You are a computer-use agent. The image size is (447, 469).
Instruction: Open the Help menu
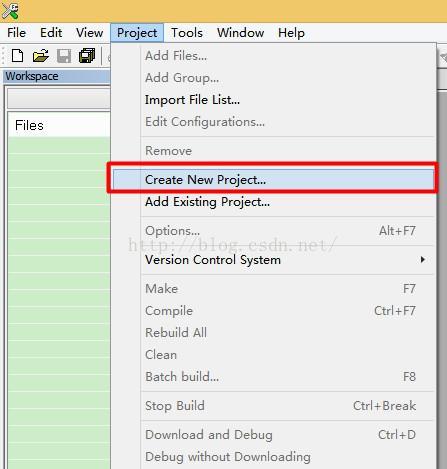click(x=291, y=33)
